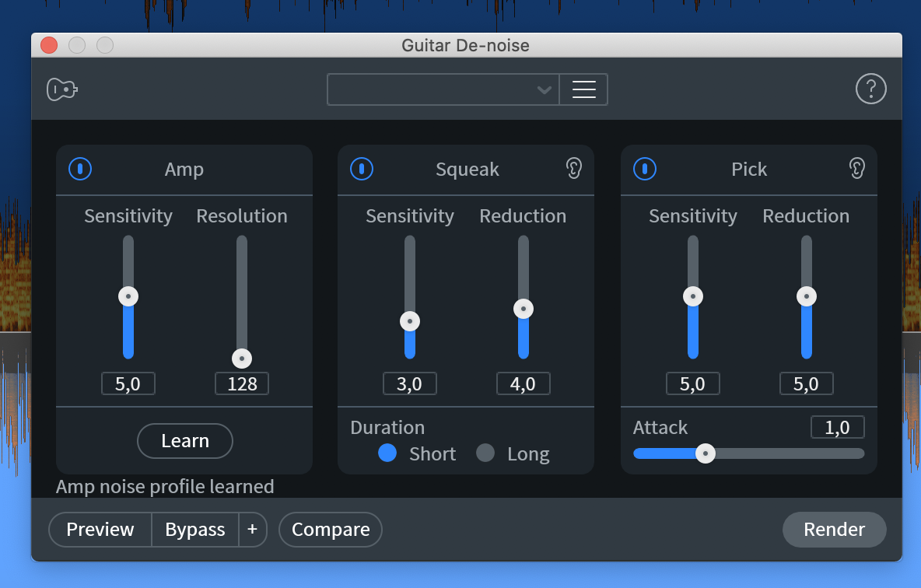Click the Pick Reduction slider handle
This screenshot has width=921, height=588.
(x=807, y=296)
